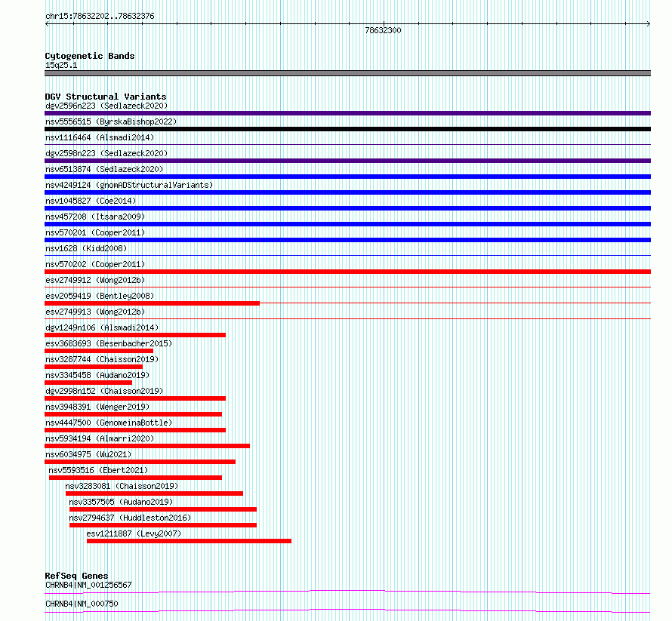Viewport: 672px width, 621px height.
Task: Open variant esv2749912 (Wong2012b)
Action: tap(95, 280)
